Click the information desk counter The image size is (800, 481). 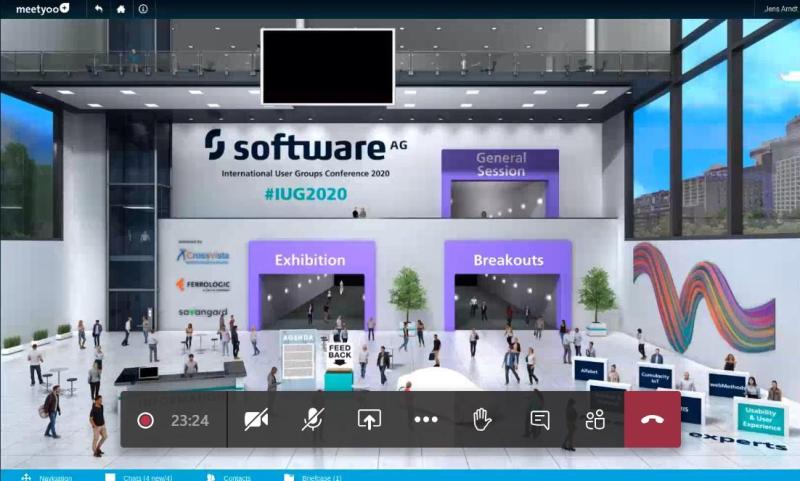181,378
